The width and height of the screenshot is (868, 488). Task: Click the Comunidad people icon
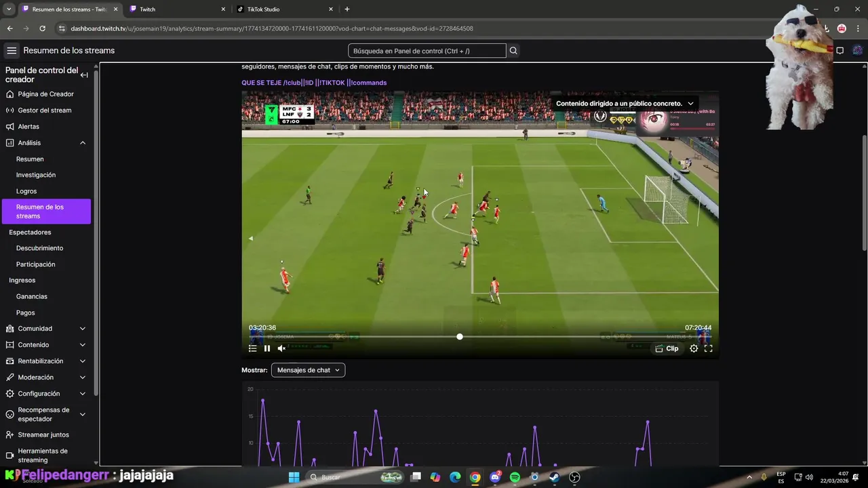coord(9,329)
